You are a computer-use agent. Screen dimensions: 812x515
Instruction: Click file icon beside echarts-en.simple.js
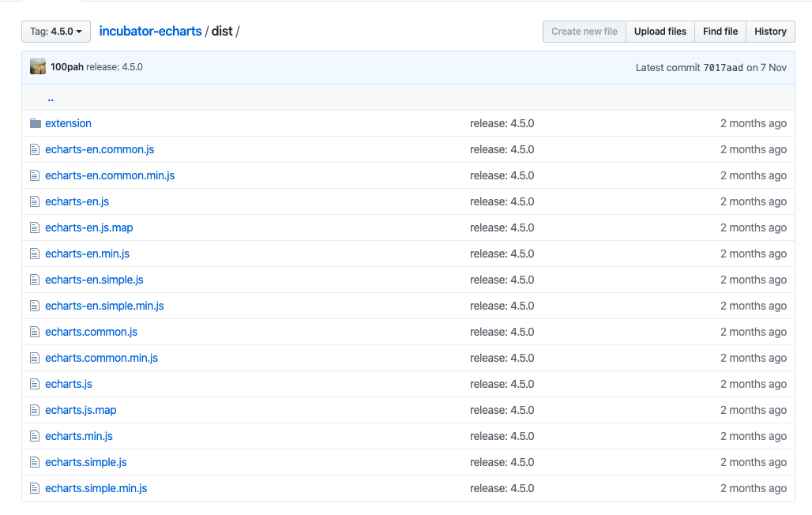tap(35, 280)
